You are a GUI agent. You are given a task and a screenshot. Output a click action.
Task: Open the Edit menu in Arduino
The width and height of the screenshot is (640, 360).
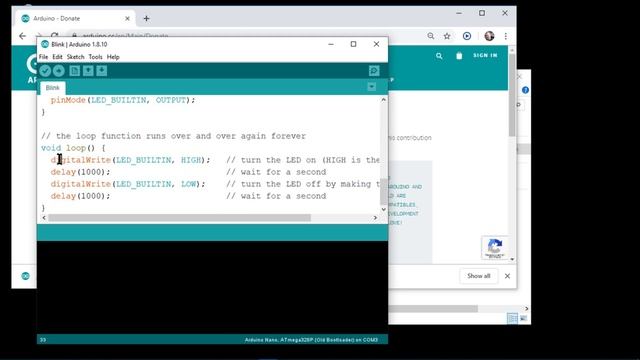[x=57, y=57]
